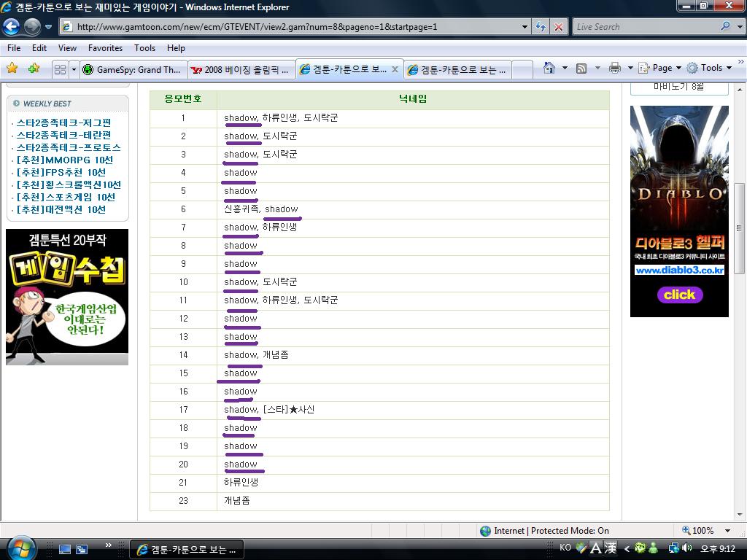Viewport: 747px width, 560px height.
Task: Refresh the current page
Action: (541, 27)
